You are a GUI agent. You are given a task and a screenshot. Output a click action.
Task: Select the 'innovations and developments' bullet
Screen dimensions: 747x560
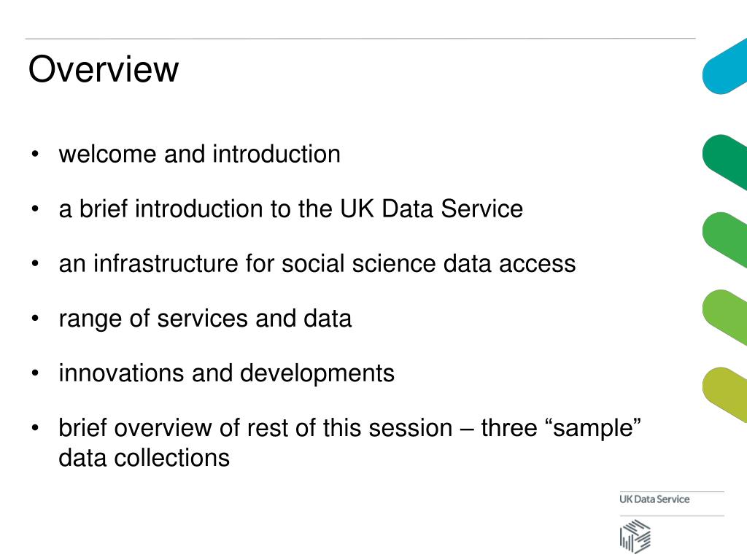coord(227,373)
